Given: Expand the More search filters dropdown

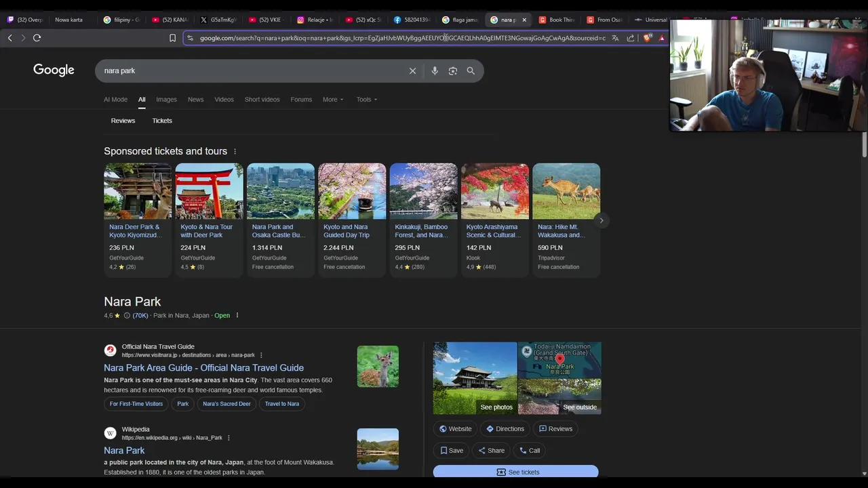Looking at the screenshot, I should [333, 100].
